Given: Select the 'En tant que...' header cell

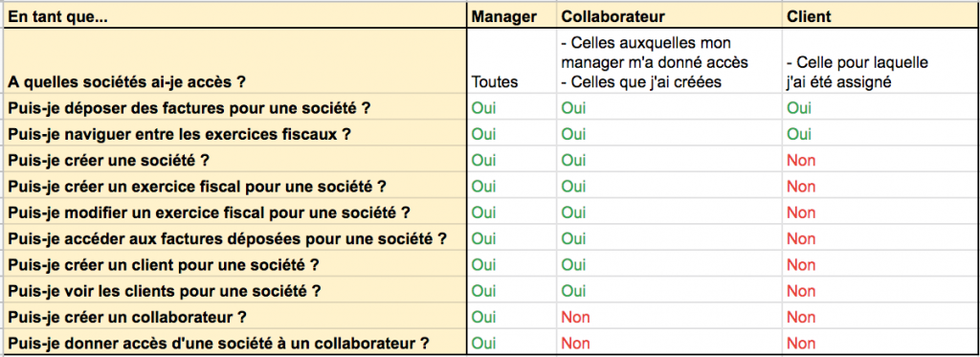Looking at the screenshot, I should (x=235, y=17).
